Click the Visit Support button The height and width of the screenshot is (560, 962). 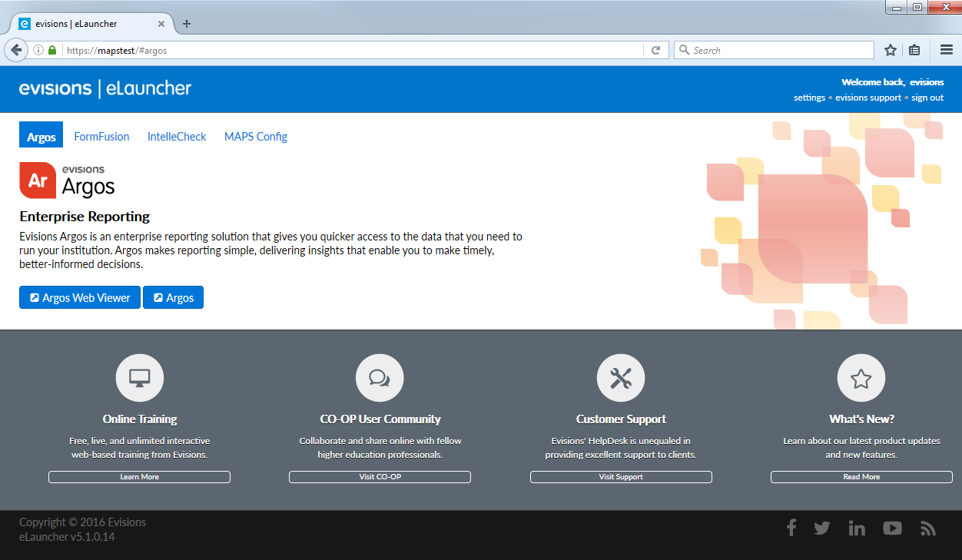[x=621, y=477]
